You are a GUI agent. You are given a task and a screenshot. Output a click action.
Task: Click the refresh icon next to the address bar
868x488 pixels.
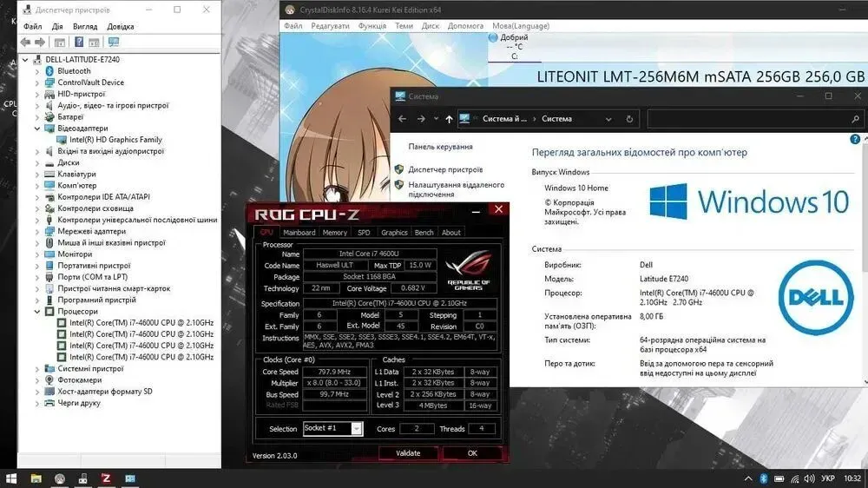coord(629,119)
